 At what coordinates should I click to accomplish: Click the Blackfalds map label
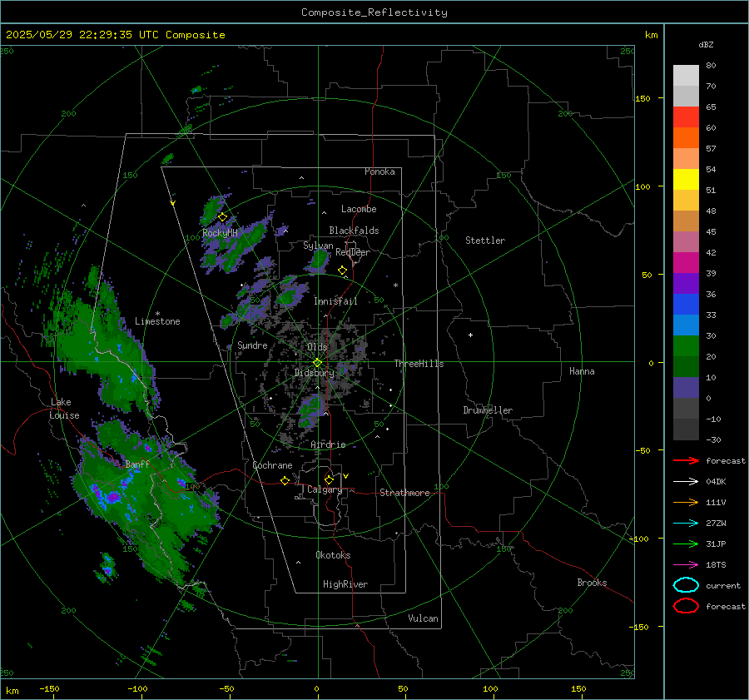tap(354, 231)
